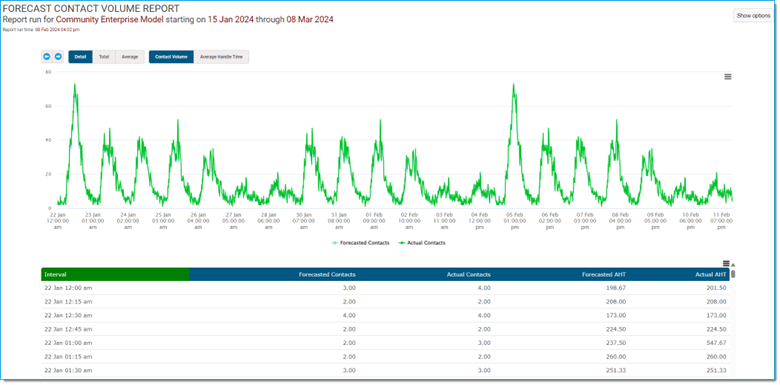Image resolution: width=780 pixels, height=385 pixels.
Task: Switch chart to Average Handle Time
Action: [221, 57]
